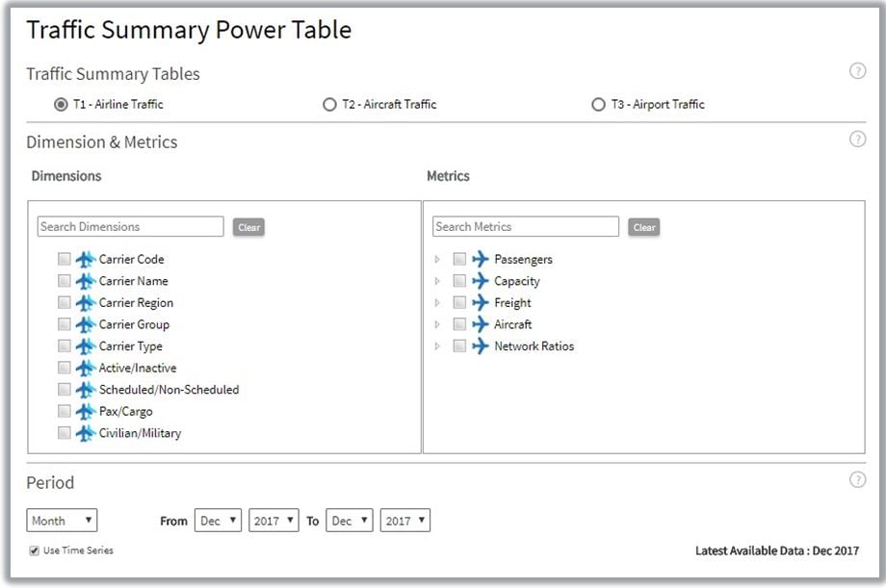Open the Period section help icon
Screen dimensions: 886x588
tap(857, 479)
